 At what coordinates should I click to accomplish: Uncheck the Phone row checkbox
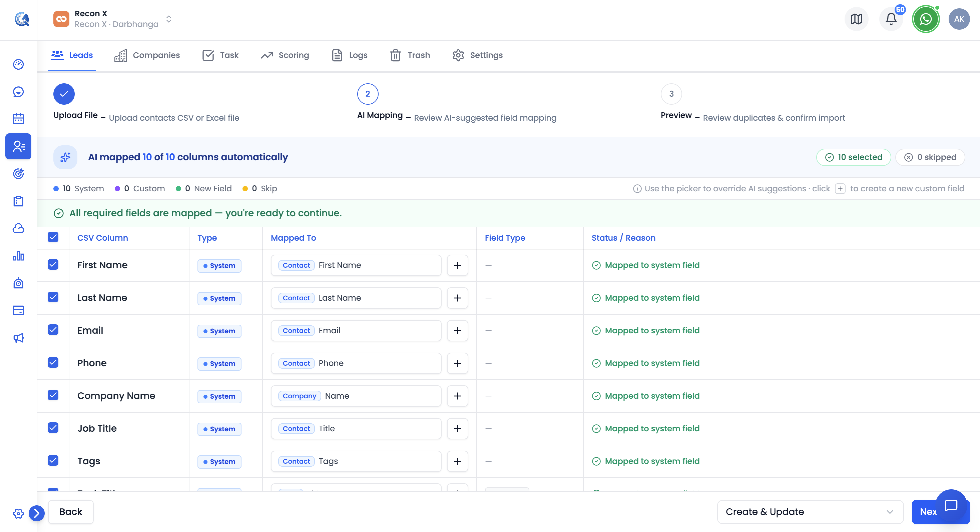point(53,362)
